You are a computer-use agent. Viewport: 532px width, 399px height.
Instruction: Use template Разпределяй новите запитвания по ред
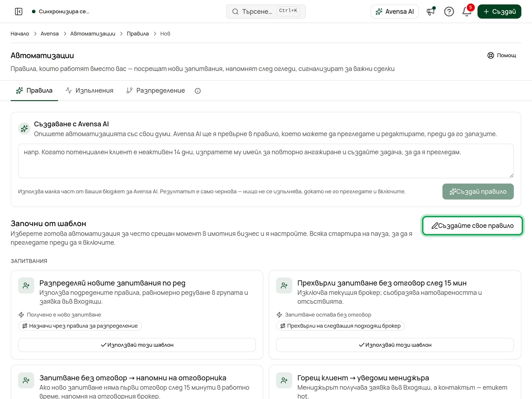click(137, 345)
